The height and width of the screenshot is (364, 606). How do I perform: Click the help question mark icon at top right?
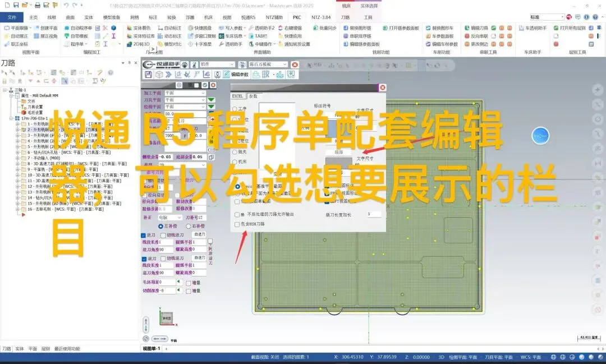tap(595, 17)
